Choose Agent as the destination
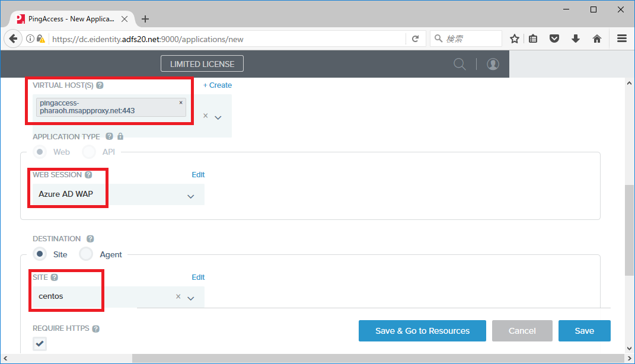This screenshot has height=364, width=635. (x=85, y=254)
